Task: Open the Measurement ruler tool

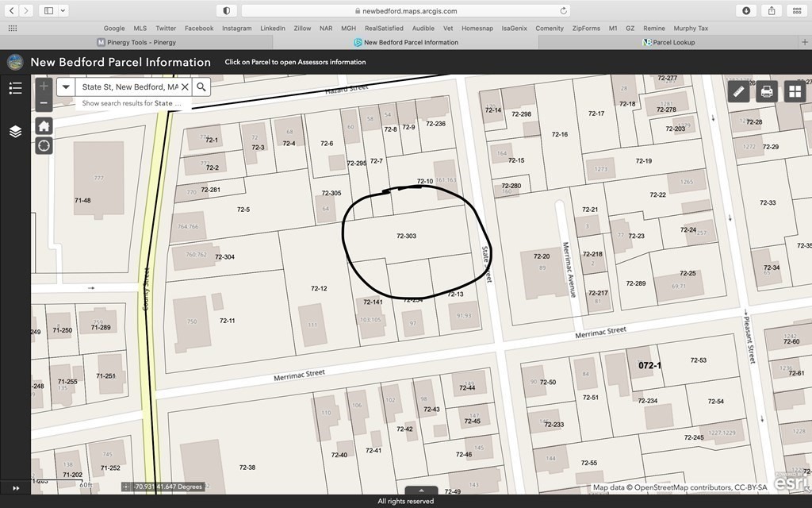Action: 738,91
